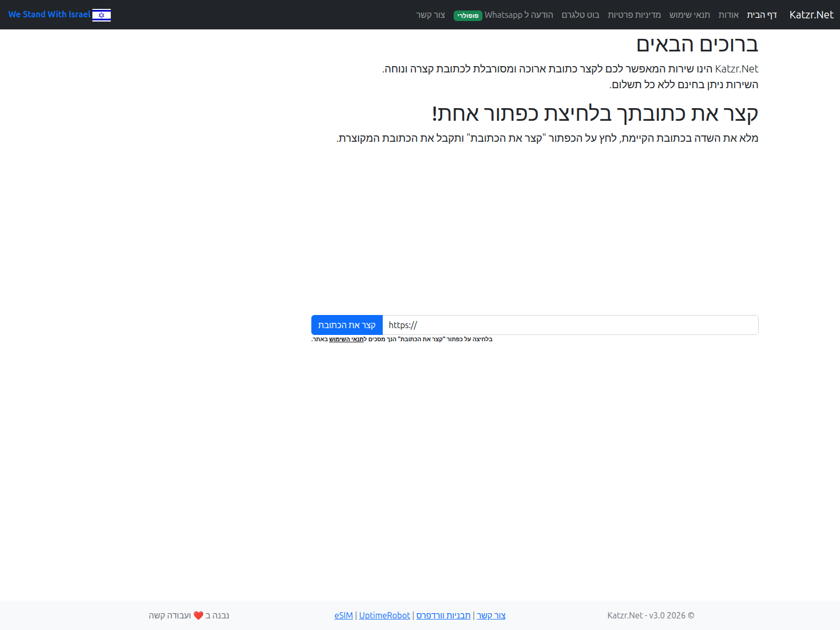This screenshot has height=630, width=840.
Task: Click the Katzr.Net brand logo
Action: click(811, 15)
